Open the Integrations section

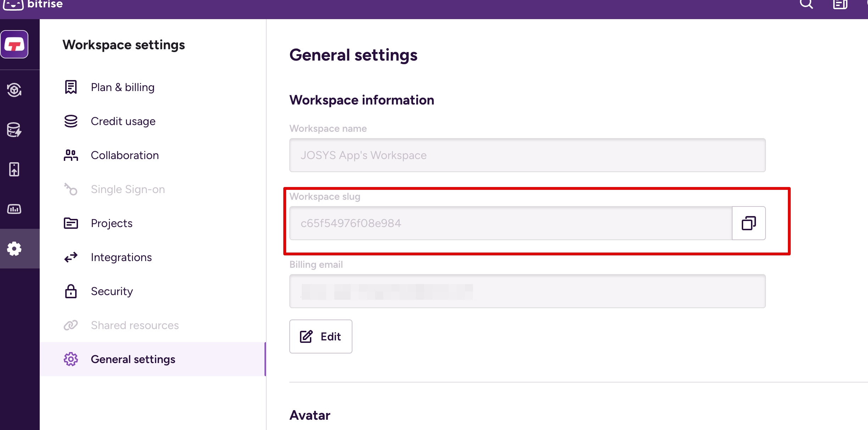[x=121, y=257]
